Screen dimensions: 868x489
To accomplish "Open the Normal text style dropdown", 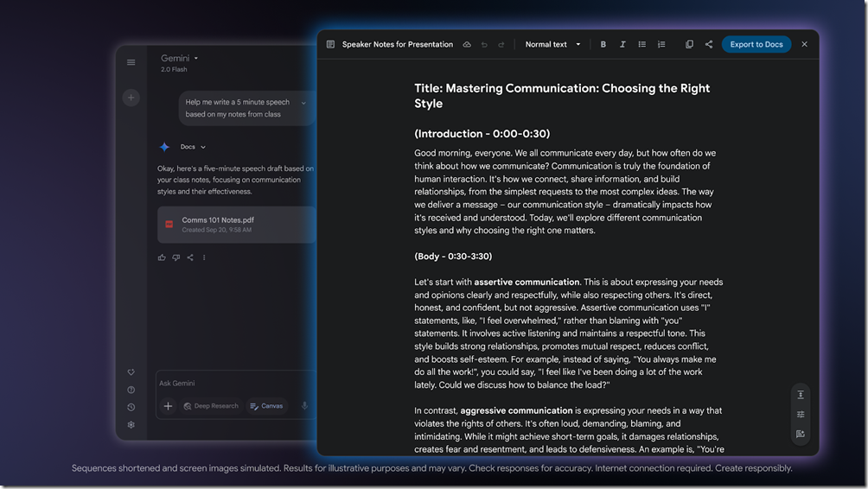I will coord(553,44).
